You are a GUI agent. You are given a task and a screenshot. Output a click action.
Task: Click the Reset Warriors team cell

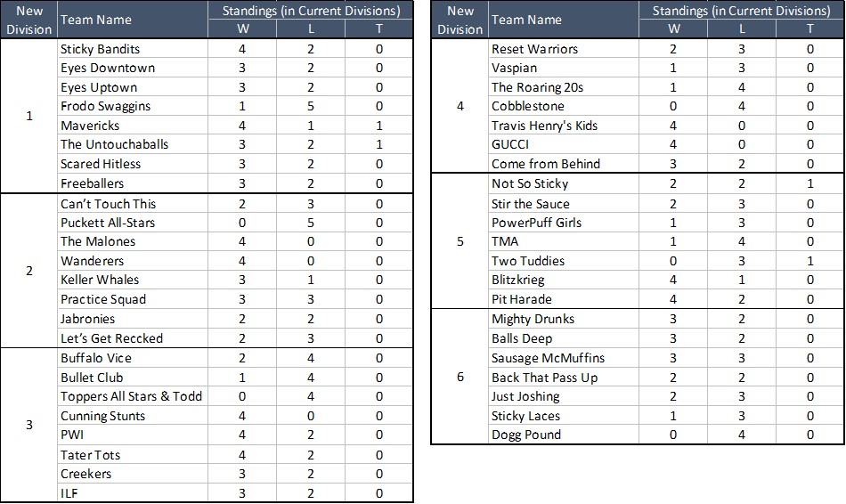(x=534, y=49)
